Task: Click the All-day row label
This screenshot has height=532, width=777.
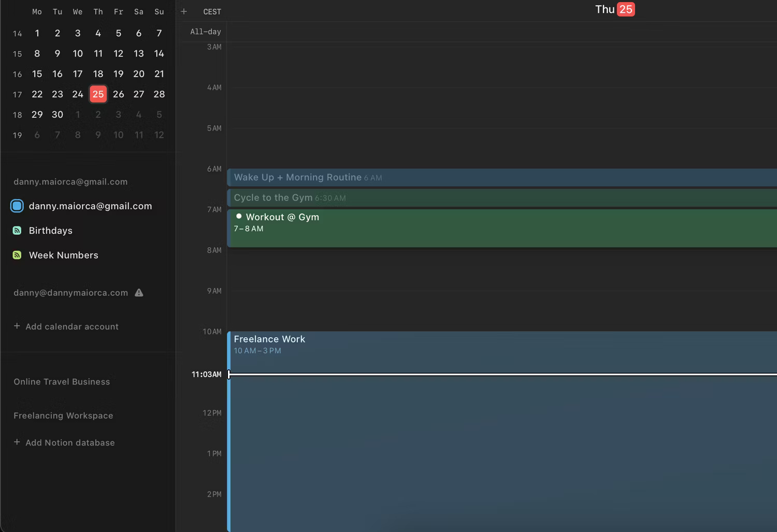Action: (205, 31)
